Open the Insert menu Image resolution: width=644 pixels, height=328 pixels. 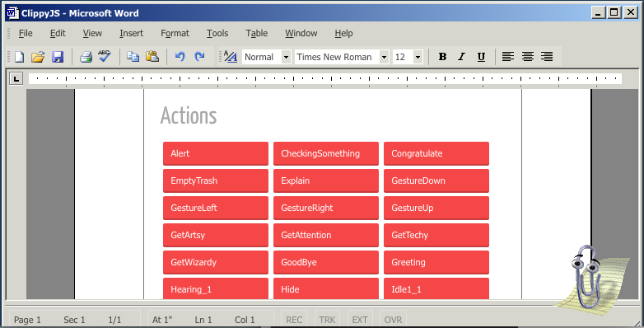132,33
